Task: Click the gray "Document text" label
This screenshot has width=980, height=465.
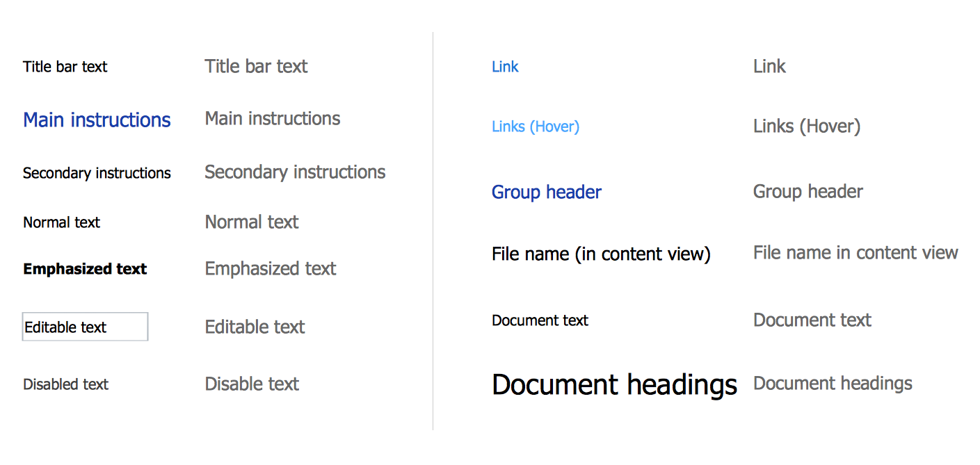Action: [x=812, y=320]
